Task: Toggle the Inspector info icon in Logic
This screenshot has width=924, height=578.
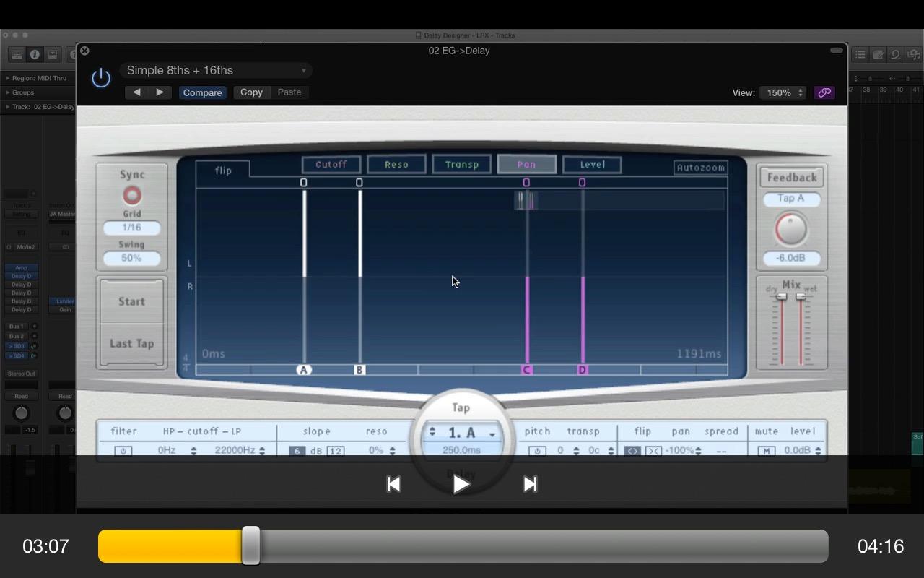Action: click(x=35, y=55)
